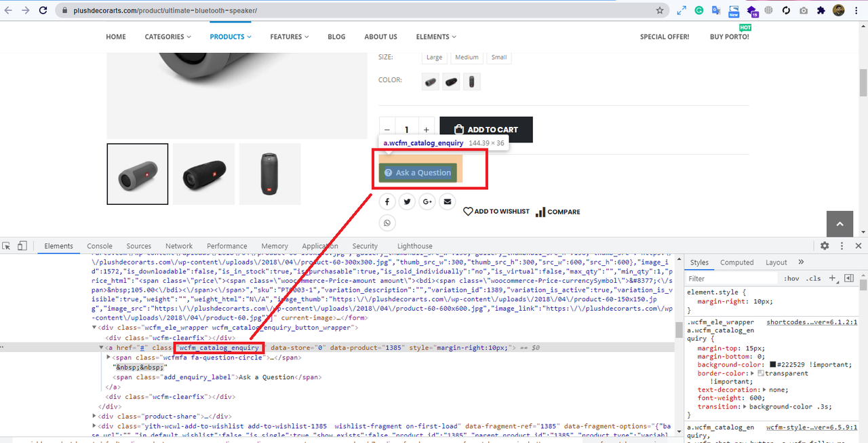Show more Styles pane tabs

pyautogui.click(x=801, y=262)
